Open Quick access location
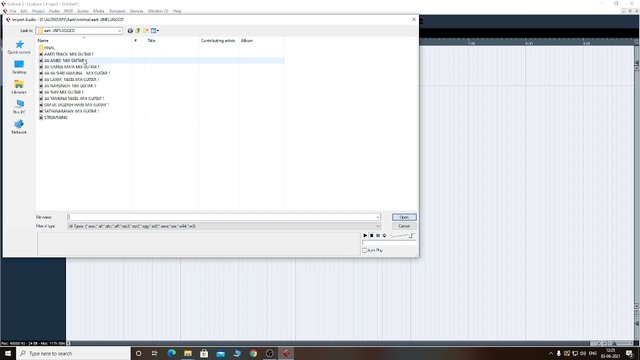 pyautogui.click(x=19, y=47)
